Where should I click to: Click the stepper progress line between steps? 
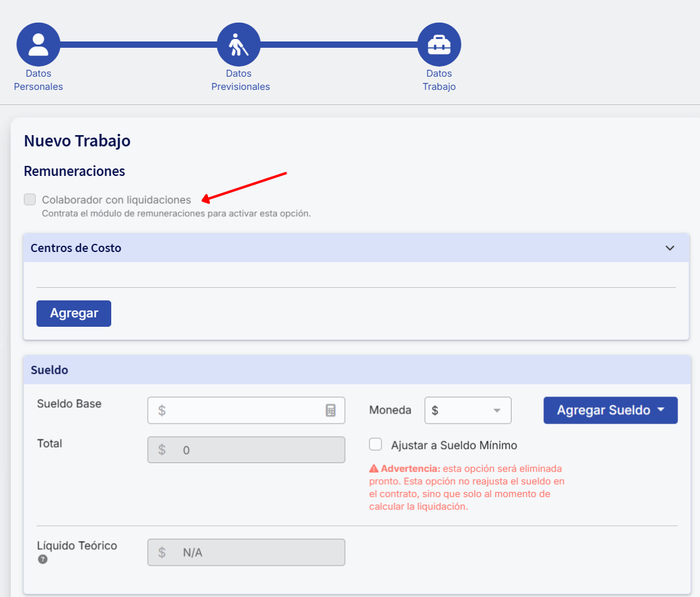pos(138,44)
